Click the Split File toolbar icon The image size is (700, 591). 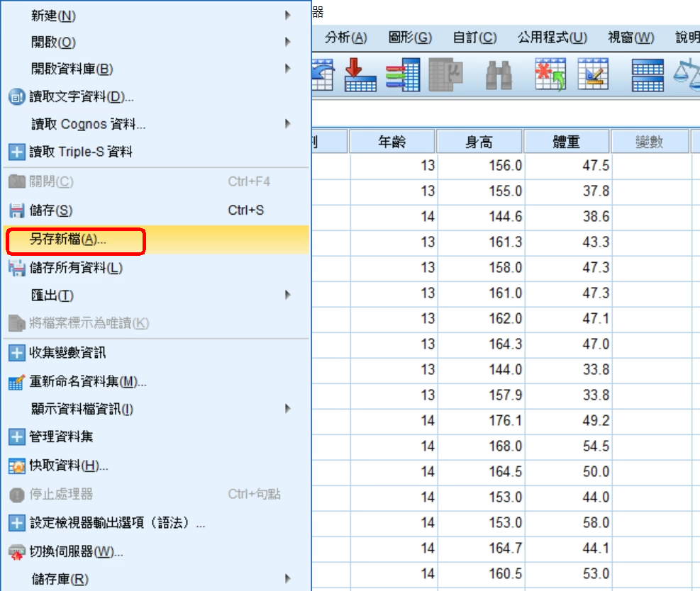point(648,74)
